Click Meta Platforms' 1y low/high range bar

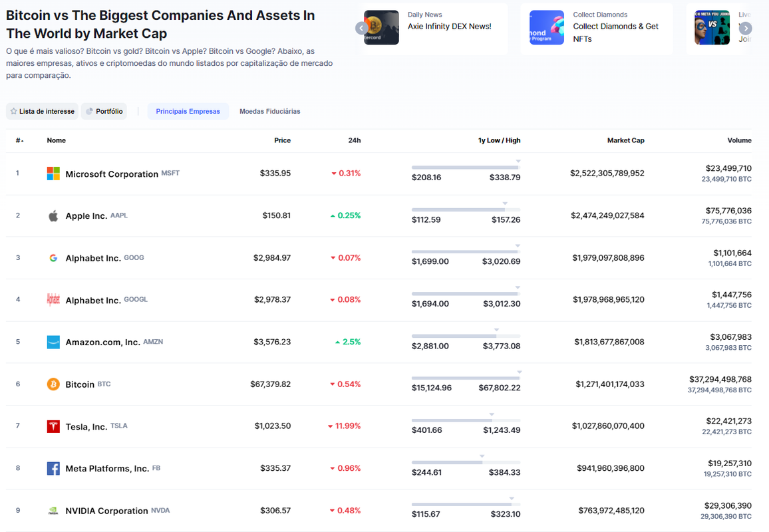click(x=466, y=462)
